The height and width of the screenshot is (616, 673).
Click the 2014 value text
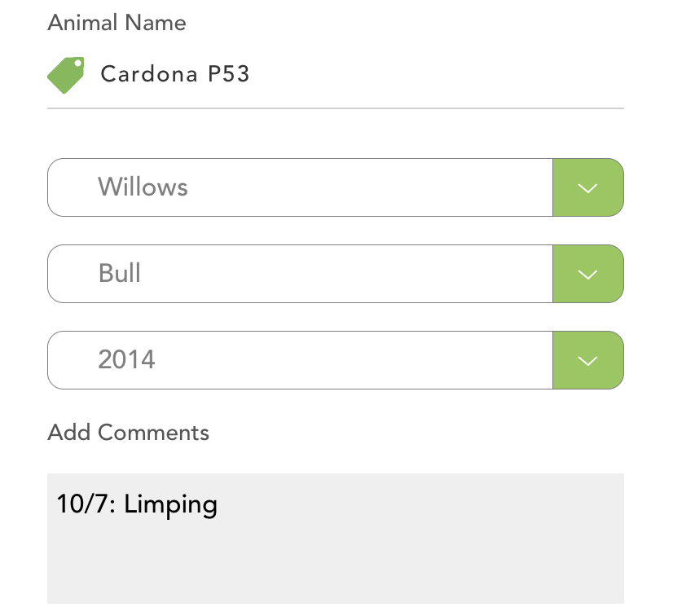pyautogui.click(x=126, y=360)
